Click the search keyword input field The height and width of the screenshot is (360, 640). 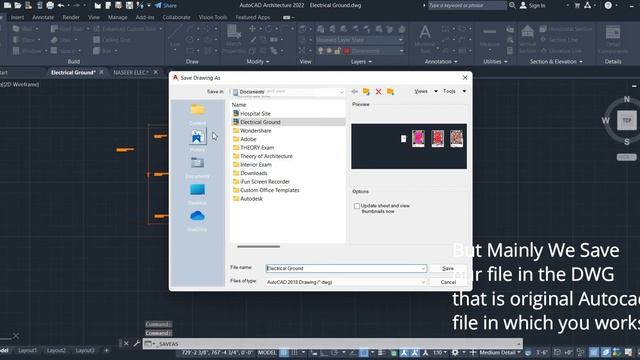[x=467, y=5]
